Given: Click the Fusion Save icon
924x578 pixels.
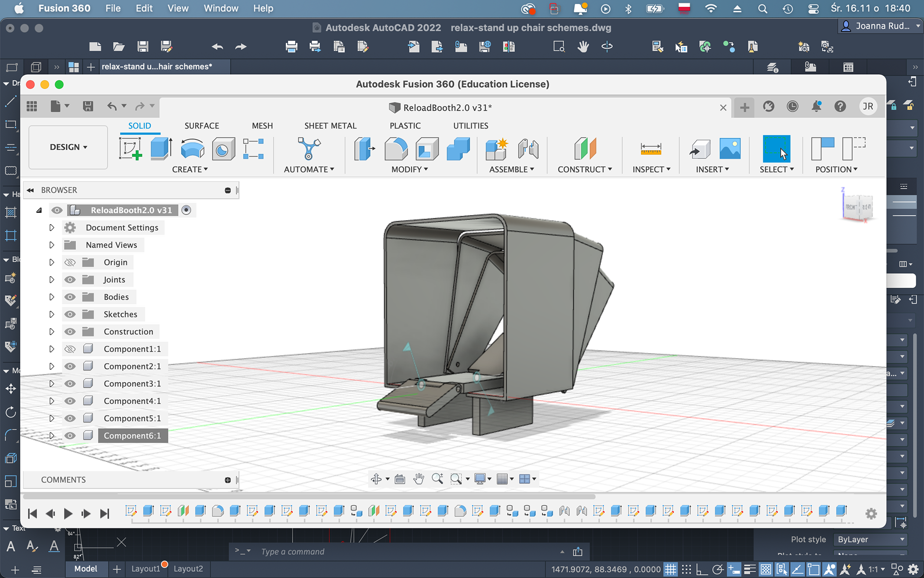Looking at the screenshot, I should (88, 106).
